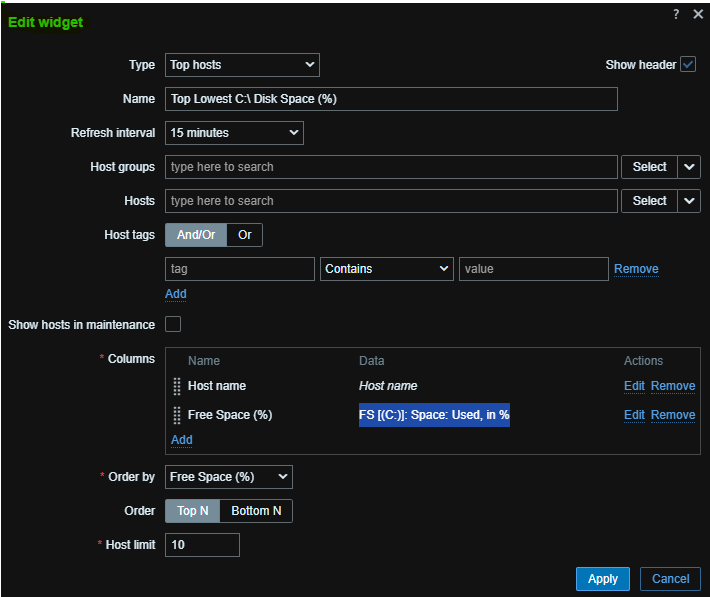The width and height of the screenshot is (710, 597).
Task: Click the help question mark icon
Action: point(676,14)
